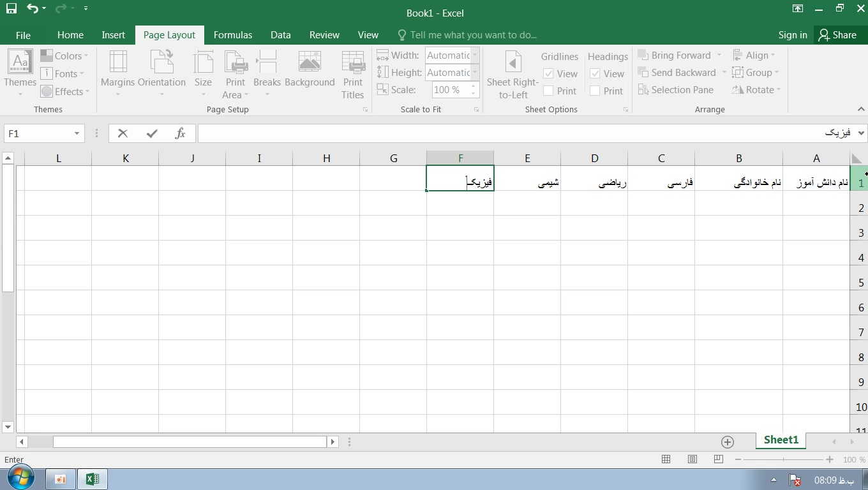This screenshot has width=868, height=490.
Task: Open the File tab
Action: [23, 35]
